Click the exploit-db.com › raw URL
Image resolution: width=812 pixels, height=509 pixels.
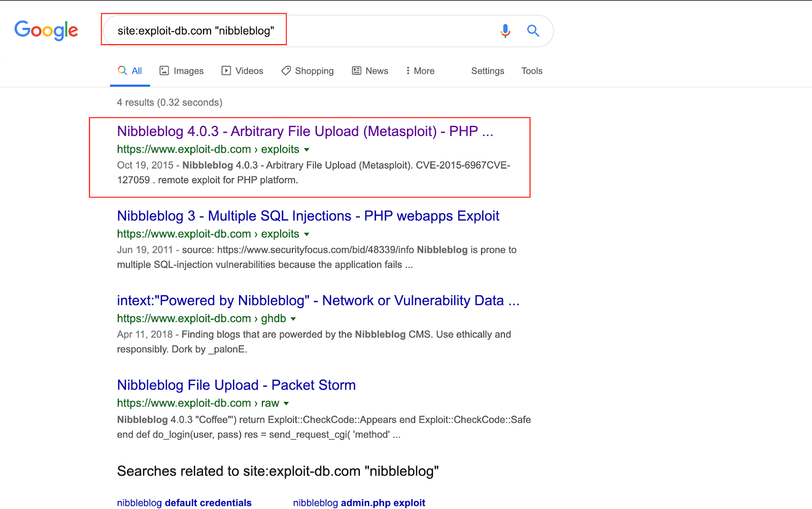[198, 403]
